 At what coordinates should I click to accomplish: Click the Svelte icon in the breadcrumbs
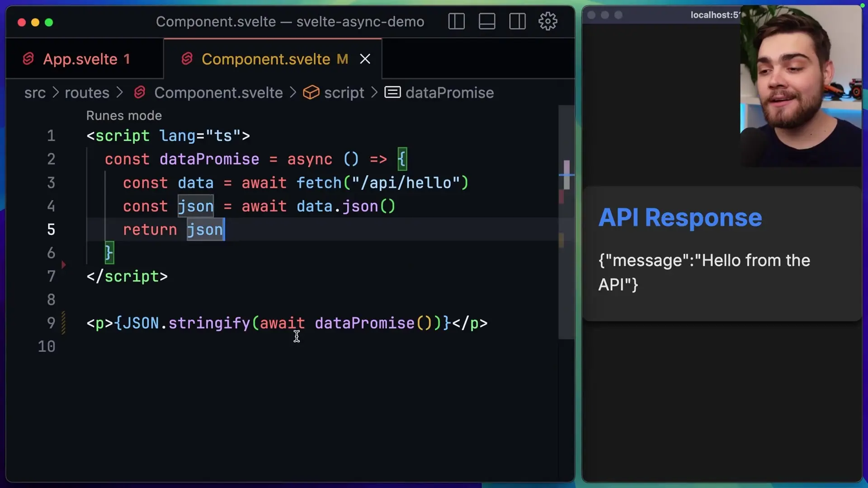(140, 93)
